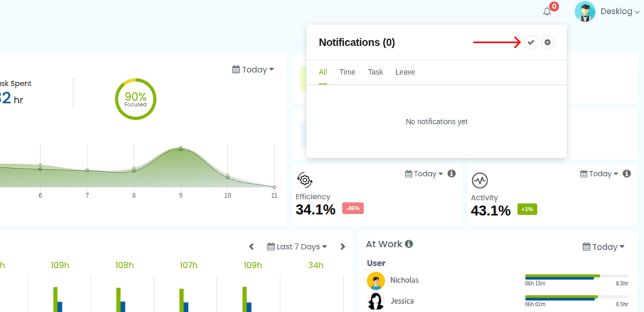Viewport: 644px width, 312px height.
Task: Go to next 7 days arrow
Action: 343,247
